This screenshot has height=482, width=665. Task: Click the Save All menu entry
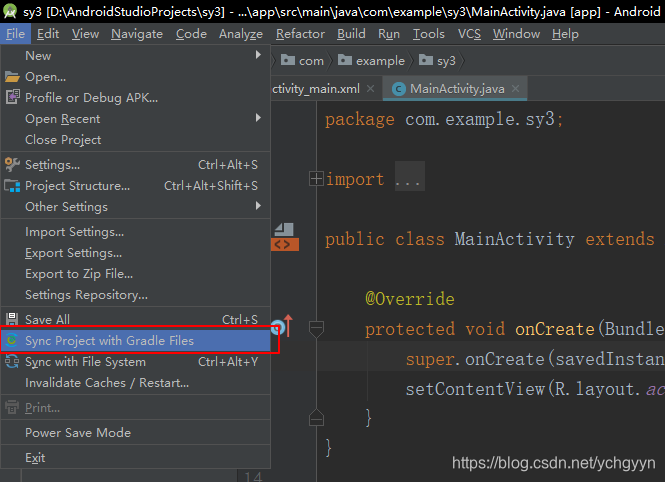136,319
